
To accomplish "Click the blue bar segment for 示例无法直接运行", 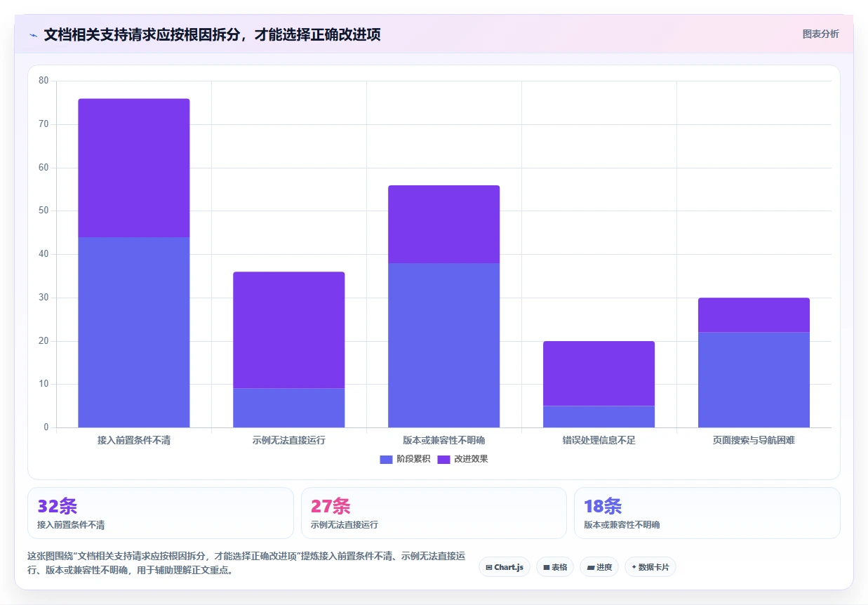I will [289, 408].
